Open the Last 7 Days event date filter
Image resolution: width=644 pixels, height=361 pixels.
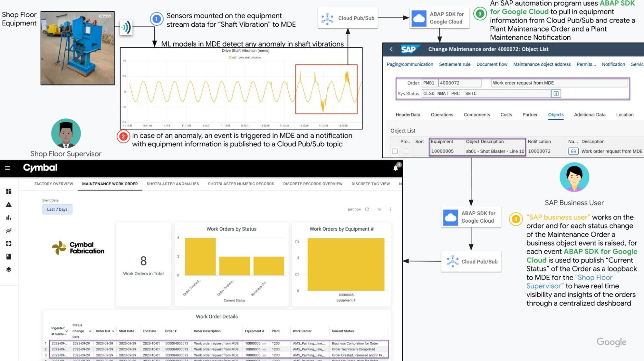57,209
